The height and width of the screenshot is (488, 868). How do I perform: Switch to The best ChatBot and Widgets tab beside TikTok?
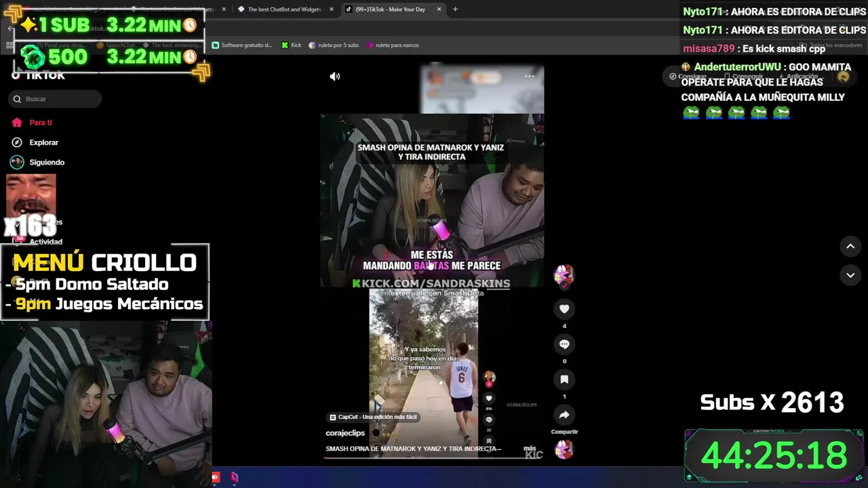coord(285,9)
